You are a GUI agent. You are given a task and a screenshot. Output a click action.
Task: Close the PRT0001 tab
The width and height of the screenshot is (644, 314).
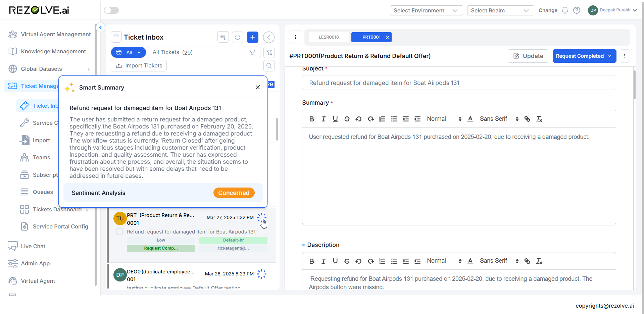[388, 37]
